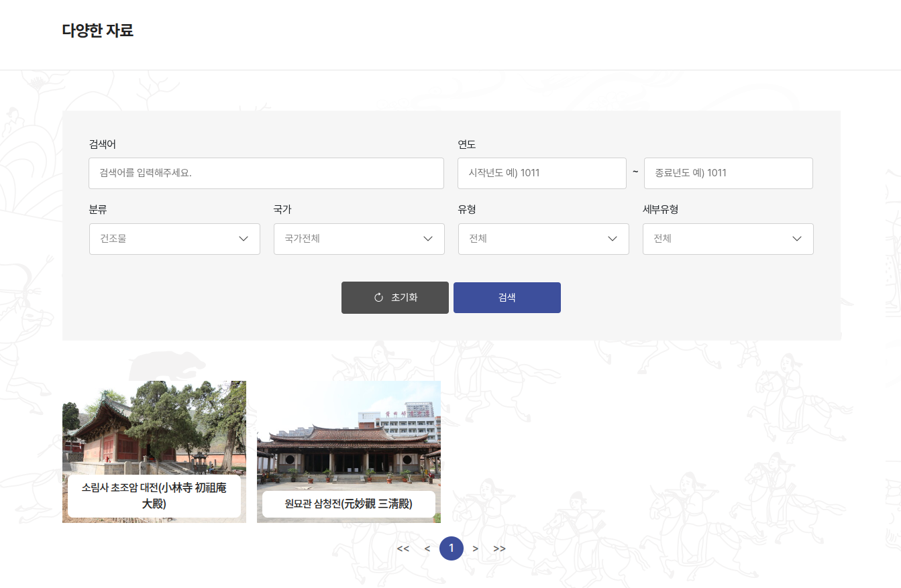Select page 1 in pagination
Viewport: 901px width, 588px height.
coord(452,548)
